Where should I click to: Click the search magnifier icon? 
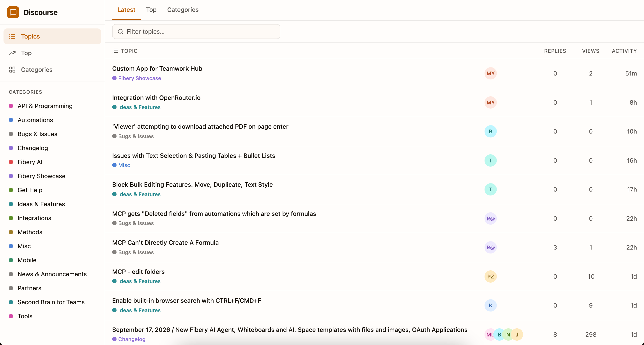(x=120, y=32)
